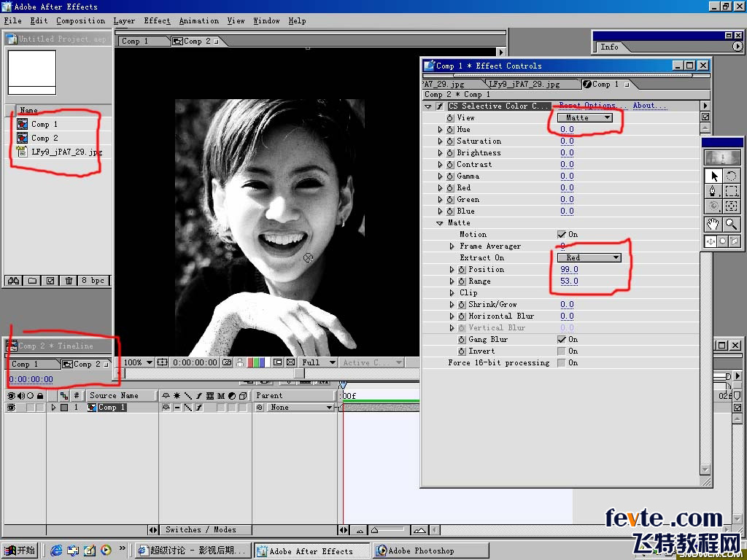Collapse the Matte section triangle
This screenshot has height=560, width=747.
[440, 223]
